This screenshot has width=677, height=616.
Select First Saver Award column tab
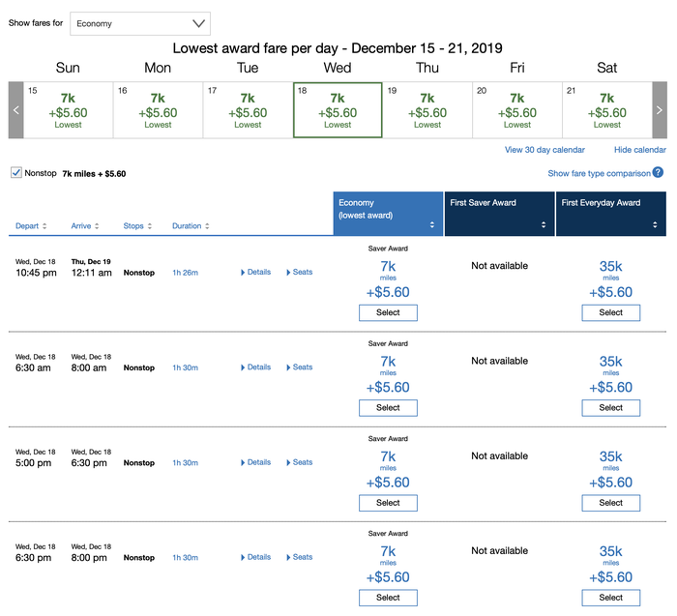(500, 214)
